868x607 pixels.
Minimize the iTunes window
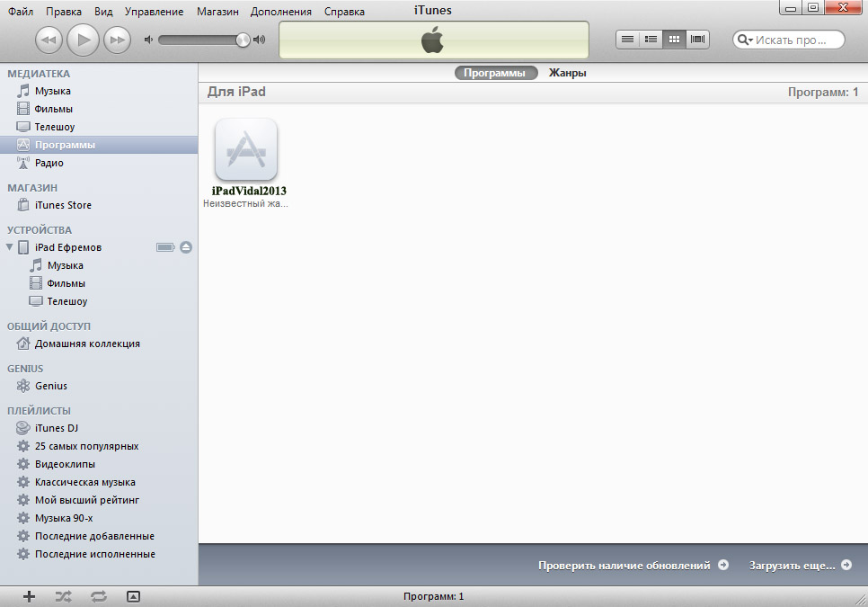coord(791,8)
